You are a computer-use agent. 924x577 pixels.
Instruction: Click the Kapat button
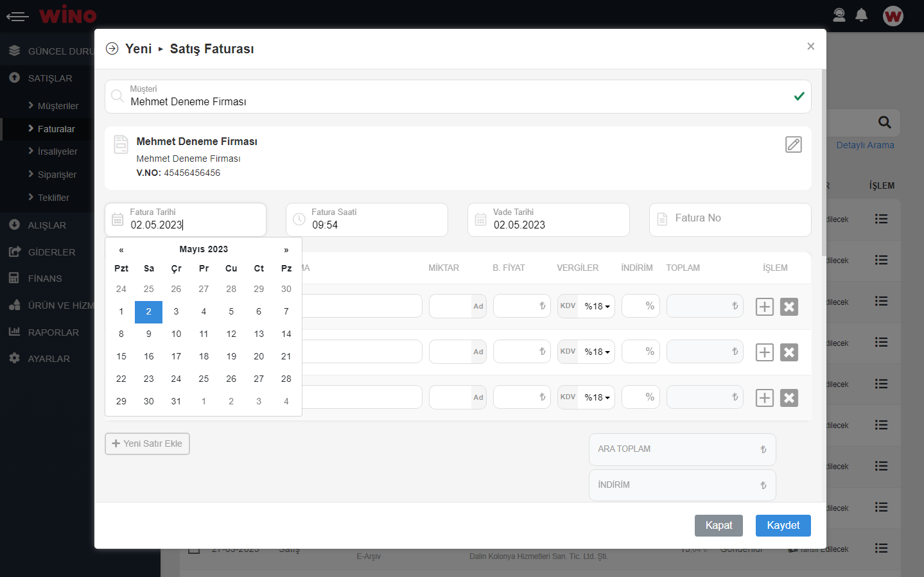719,526
